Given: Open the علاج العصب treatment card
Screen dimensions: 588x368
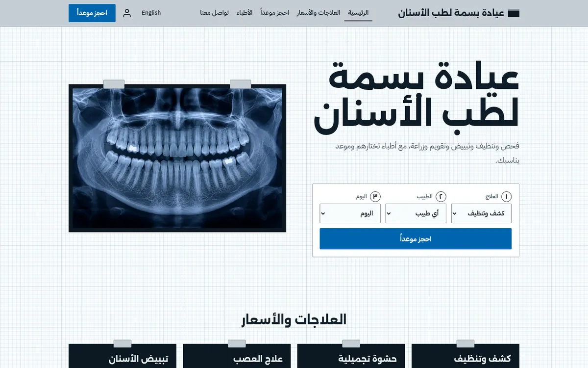Looking at the screenshot, I should (237, 356).
